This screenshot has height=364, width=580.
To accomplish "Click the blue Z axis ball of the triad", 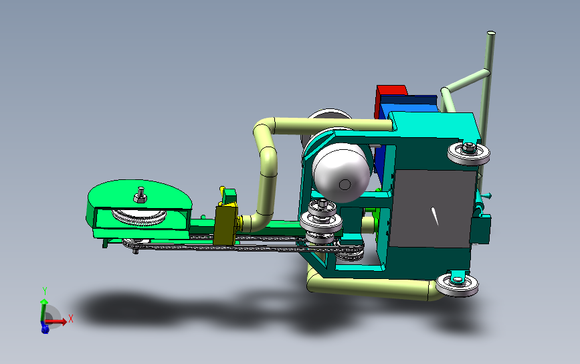I will tap(45, 329).
